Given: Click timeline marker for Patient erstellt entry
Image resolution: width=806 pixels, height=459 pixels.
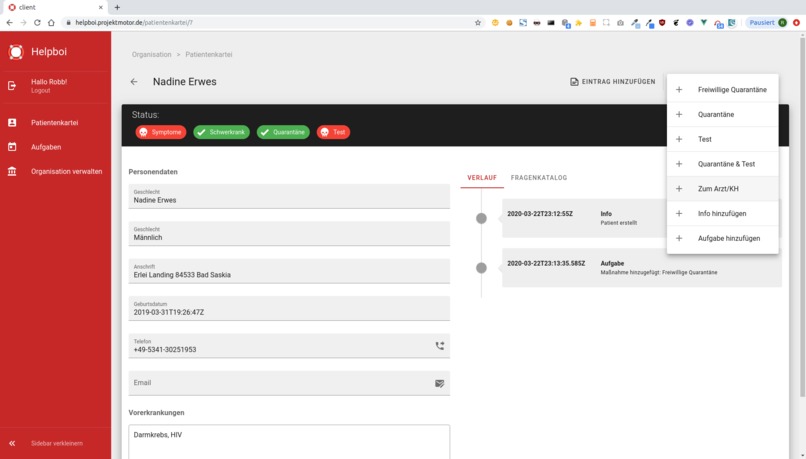Looking at the screenshot, I should pyautogui.click(x=481, y=218).
